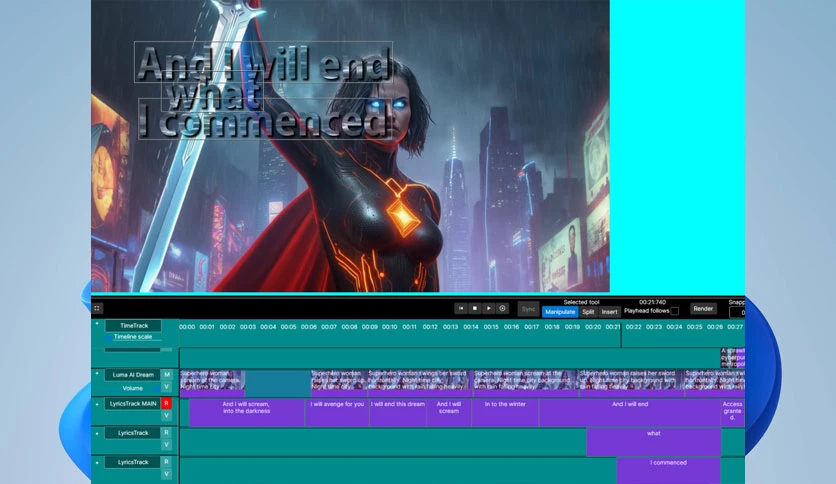Click the 00:25 mark on the time ruler
The image size is (836, 484).
pyautogui.click(x=694, y=327)
